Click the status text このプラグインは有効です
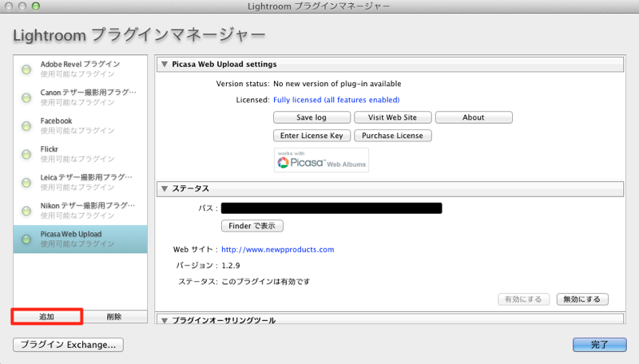This screenshot has height=364, width=639. [266, 282]
